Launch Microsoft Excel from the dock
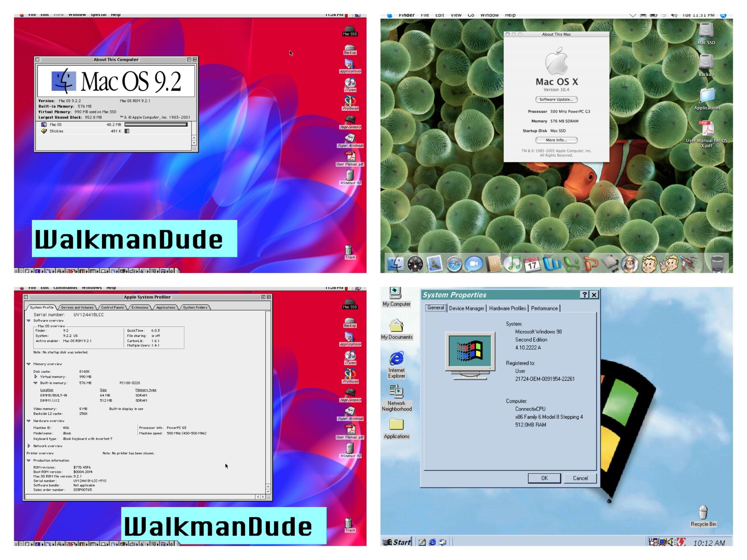 572,264
